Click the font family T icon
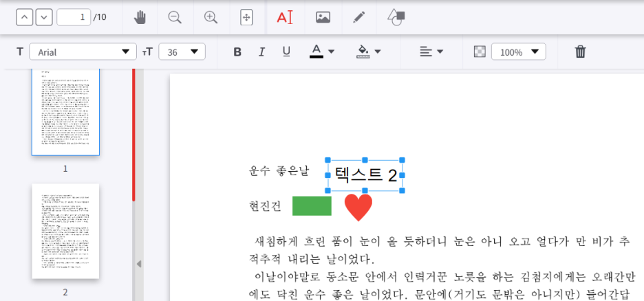 pyautogui.click(x=20, y=52)
